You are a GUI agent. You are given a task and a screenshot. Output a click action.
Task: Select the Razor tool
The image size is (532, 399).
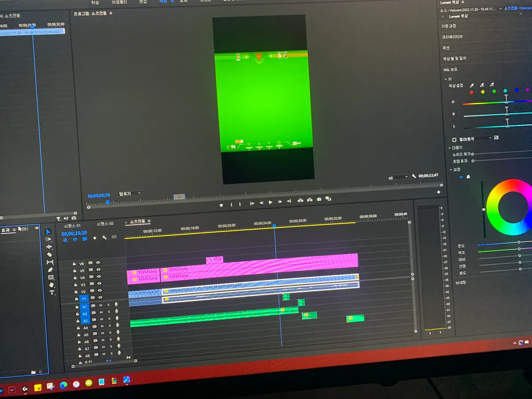[50, 254]
